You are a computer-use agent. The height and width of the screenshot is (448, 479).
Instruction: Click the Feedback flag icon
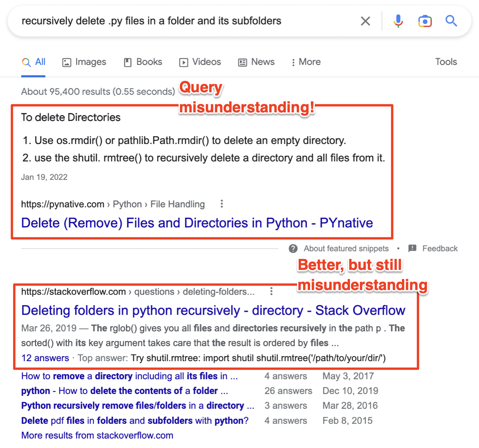412,249
